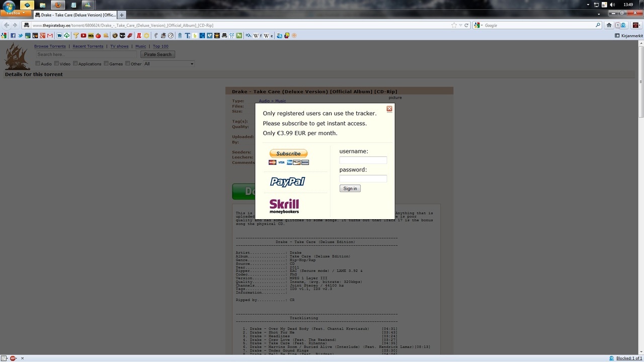
Task: Open the Music link
Action: [x=141, y=46]
